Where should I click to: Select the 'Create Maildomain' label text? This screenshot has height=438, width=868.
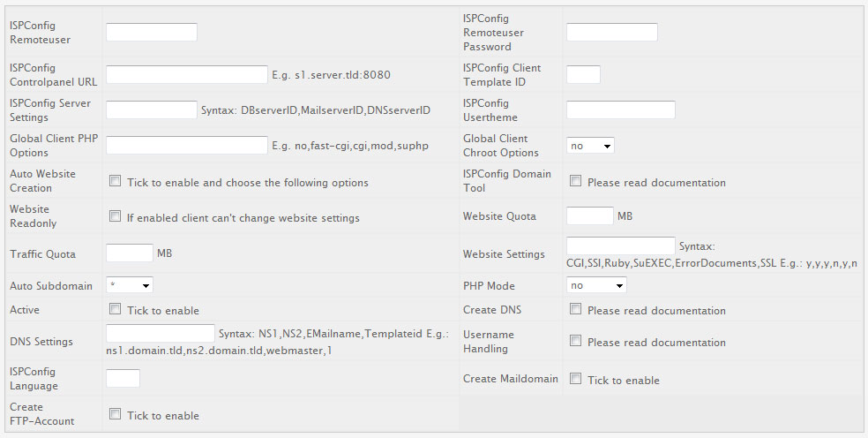click(511, 379)
